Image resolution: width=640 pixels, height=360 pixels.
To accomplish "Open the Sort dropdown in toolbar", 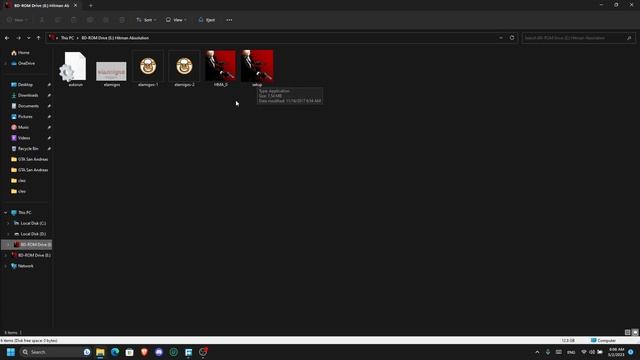I will [x=146, y=20].
